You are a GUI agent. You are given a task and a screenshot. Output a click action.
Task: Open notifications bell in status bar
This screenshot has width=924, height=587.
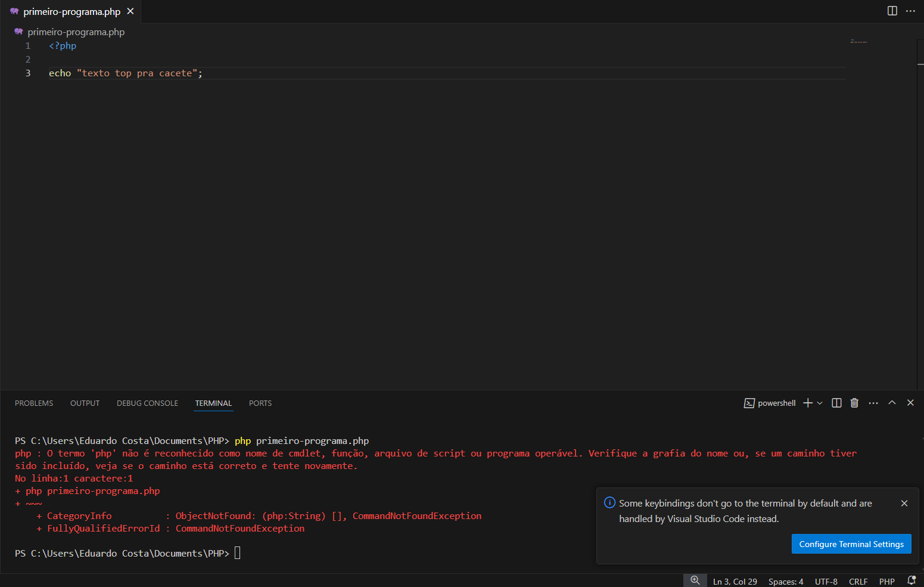point(911,580)
